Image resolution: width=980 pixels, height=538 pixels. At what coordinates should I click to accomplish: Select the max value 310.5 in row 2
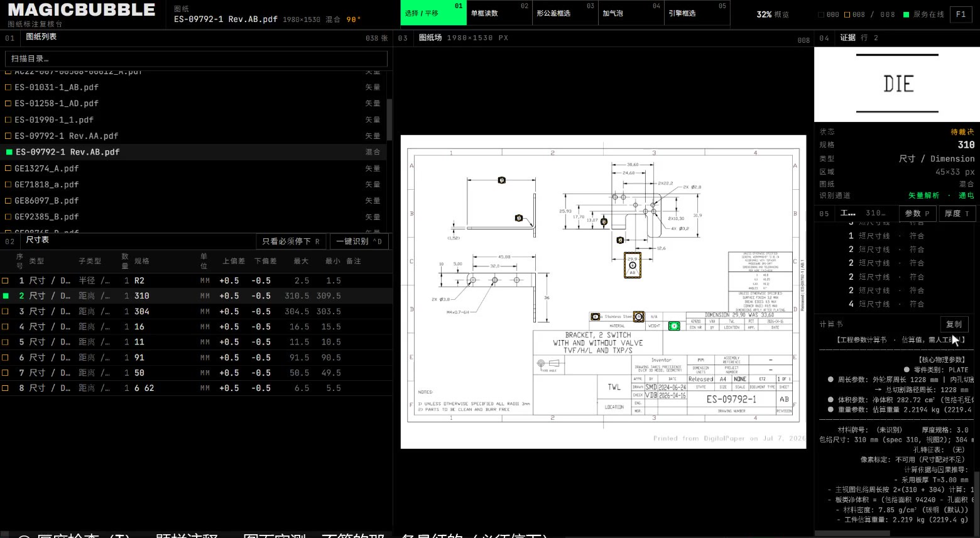[297, 296]
